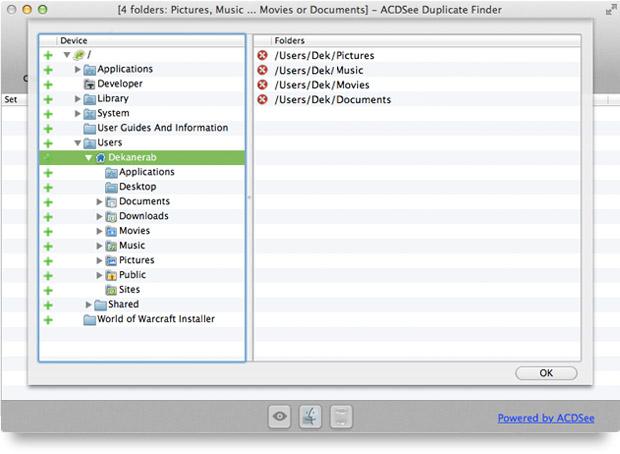
Task: Expand the Pictures folder under Dekanerab
Action: (99, 260)
